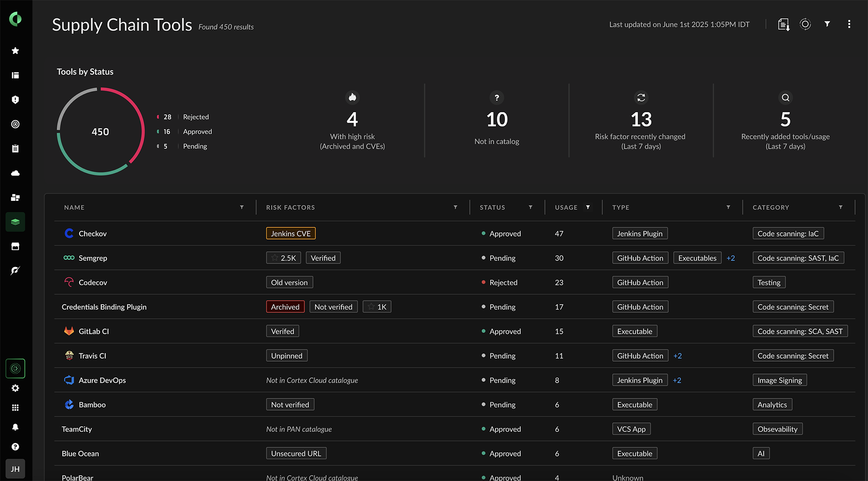This screenshot has height=481, width=868.
Task: Open the shield security icon in sidebar
Action: (x=15, y=100)
